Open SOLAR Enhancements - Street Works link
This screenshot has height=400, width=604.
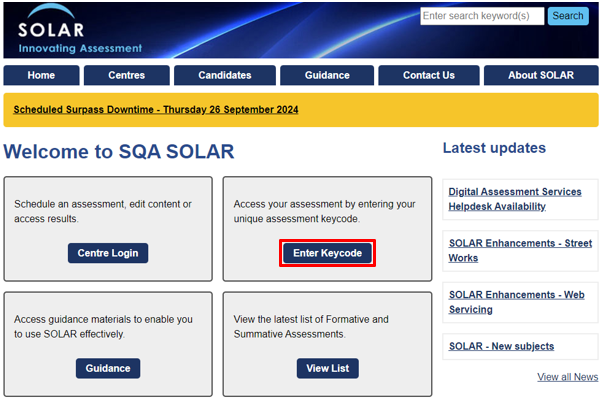[520, 250]
